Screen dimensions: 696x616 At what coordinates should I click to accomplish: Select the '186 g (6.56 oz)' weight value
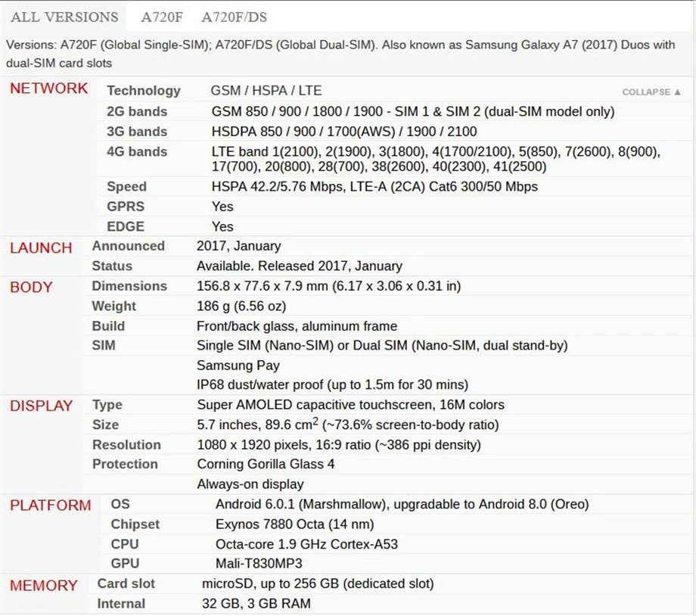click(241, 306)
